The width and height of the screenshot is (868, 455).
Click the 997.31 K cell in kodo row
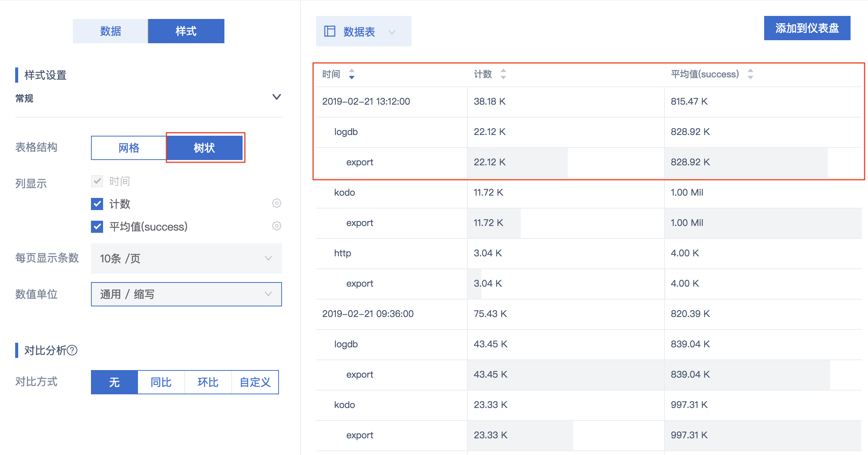763,405
